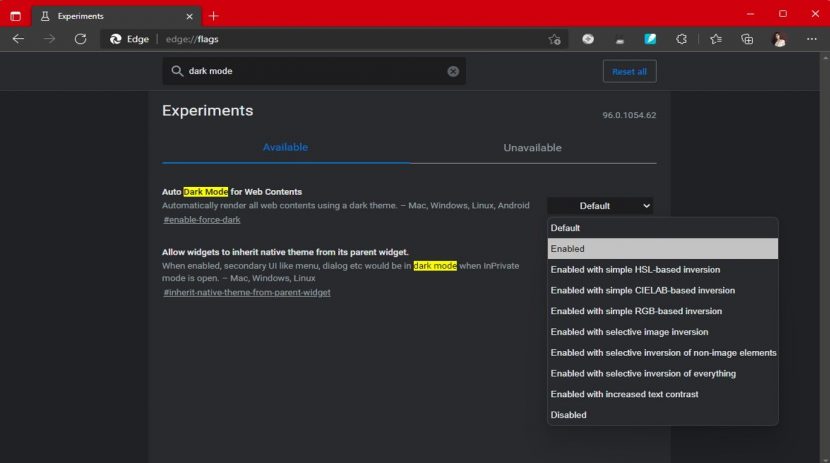Click the Reset all button
This screenshot has height=463, width=830.
[629, 71]
